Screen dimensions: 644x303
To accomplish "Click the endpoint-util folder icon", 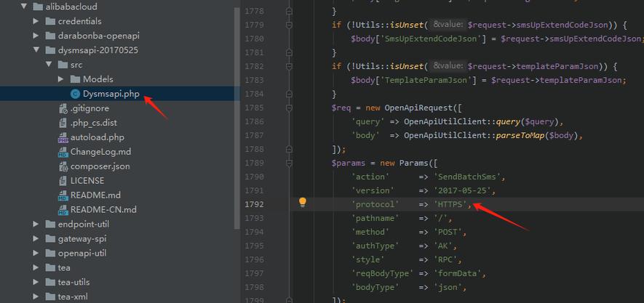I will click(x=50, y=225).
